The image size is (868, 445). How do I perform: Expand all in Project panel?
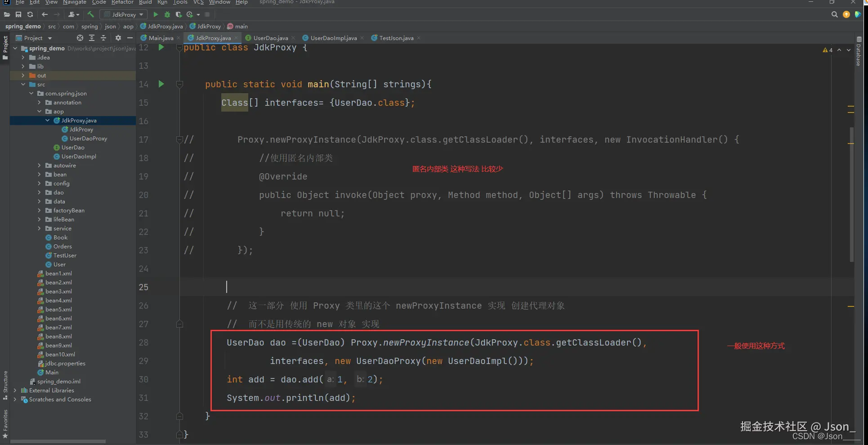(x=92, y=38)
